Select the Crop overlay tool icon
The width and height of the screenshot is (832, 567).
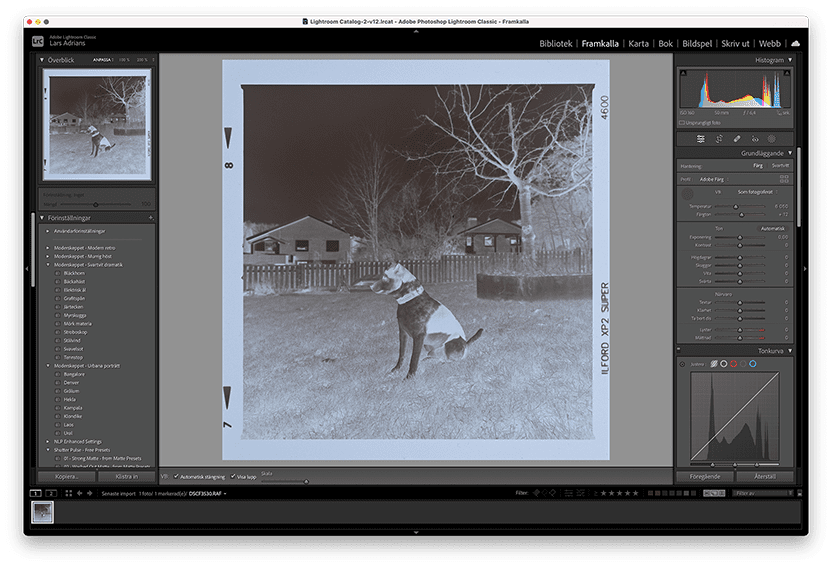[x=719, y=139]
